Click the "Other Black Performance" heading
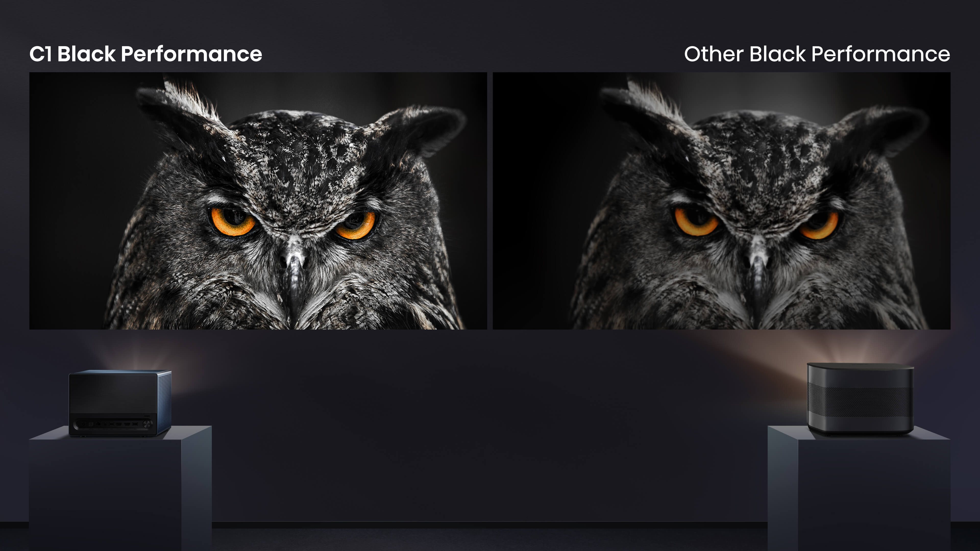 pyautogui.click(x=817, y=54)
